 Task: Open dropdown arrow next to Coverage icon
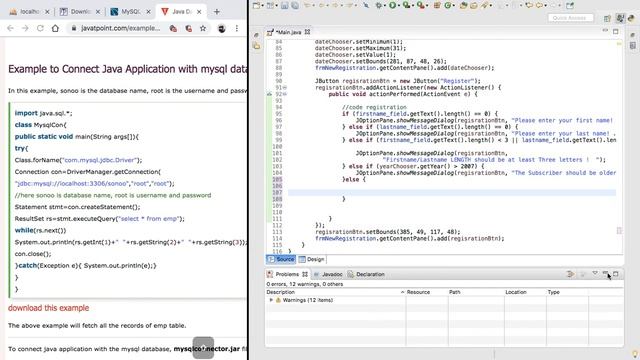tap(412, 5)
